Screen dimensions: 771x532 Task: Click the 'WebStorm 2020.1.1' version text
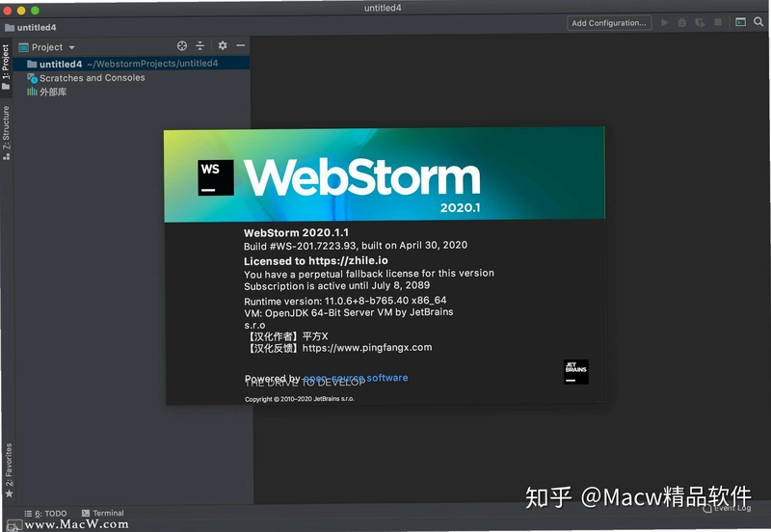tap(296, 232)
